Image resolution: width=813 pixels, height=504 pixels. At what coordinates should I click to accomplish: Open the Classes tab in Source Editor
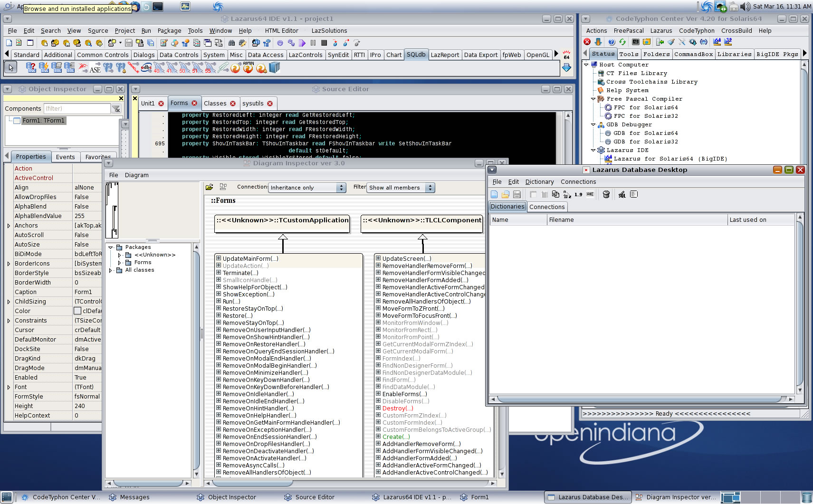(x=220, y=103)
